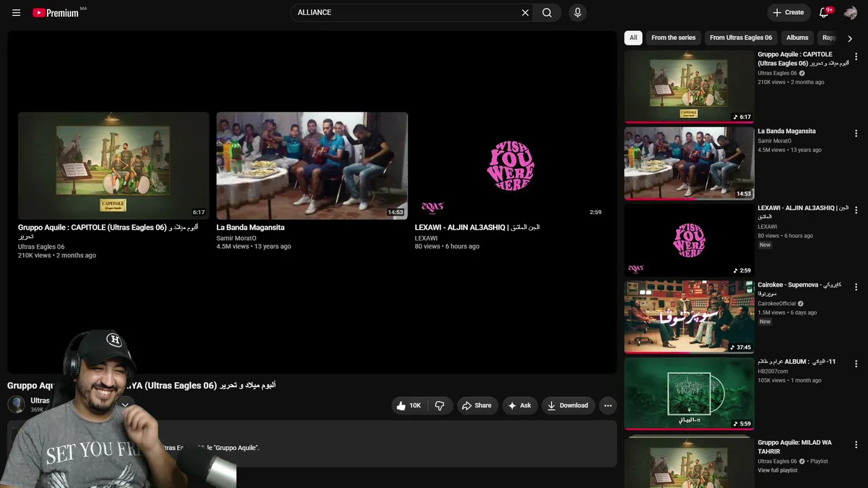Dislike the current video
The height and width of the screenshot is (488, 868).
439,405
